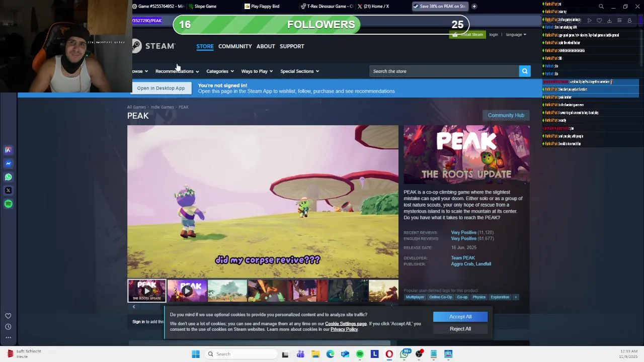Click the Online Co-Op tag
This screenshot has height=362, width=644.
click(x=441, y=297)
